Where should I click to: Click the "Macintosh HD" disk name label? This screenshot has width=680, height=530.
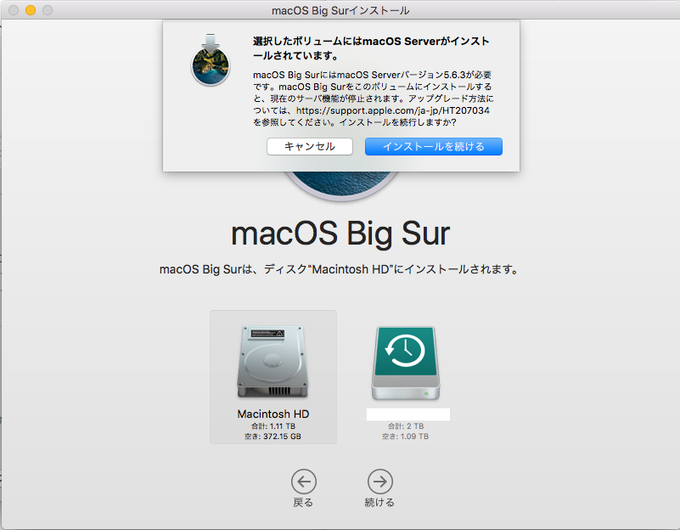point(273,414)
